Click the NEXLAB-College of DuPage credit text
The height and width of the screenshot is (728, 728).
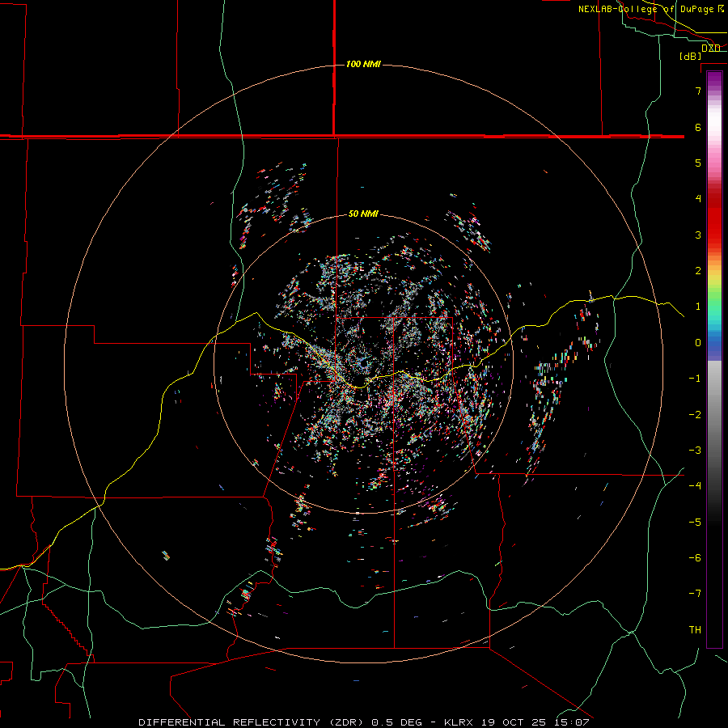(x=650, y=9)
